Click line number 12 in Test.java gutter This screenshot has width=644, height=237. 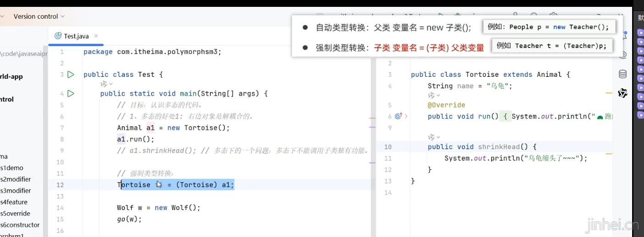pyautogui.click(x=60, y=185)
